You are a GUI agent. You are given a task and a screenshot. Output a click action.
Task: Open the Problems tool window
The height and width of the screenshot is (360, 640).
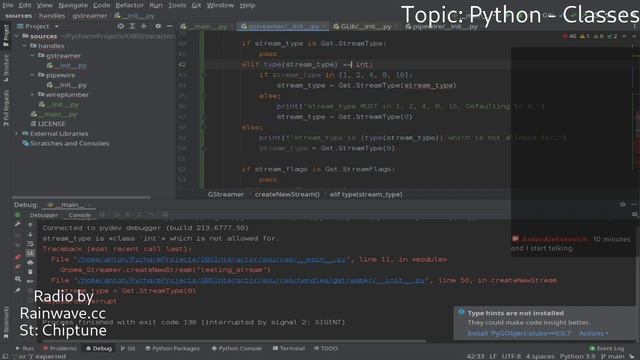pos(60,349)
